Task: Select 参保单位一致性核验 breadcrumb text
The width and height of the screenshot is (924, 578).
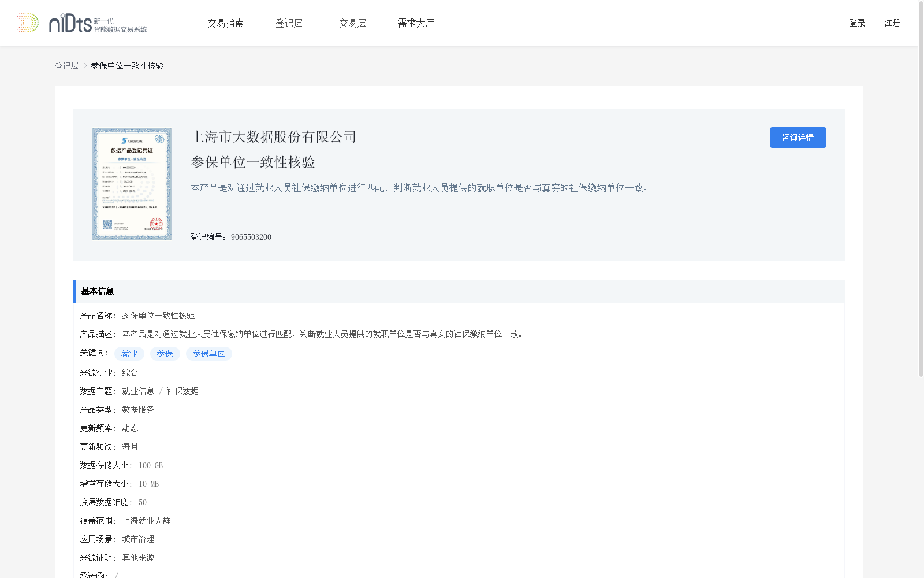Action: point(127,66)
